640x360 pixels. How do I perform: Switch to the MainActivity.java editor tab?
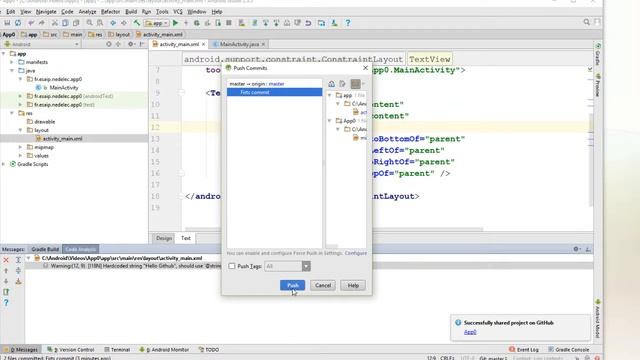pos(239,44)
